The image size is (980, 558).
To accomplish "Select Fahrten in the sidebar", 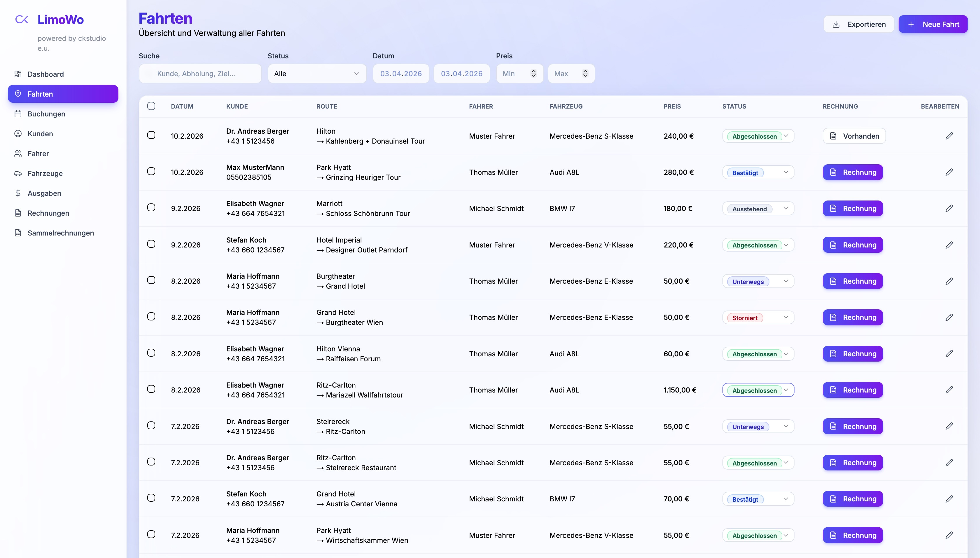I will (x=63, y=94).
